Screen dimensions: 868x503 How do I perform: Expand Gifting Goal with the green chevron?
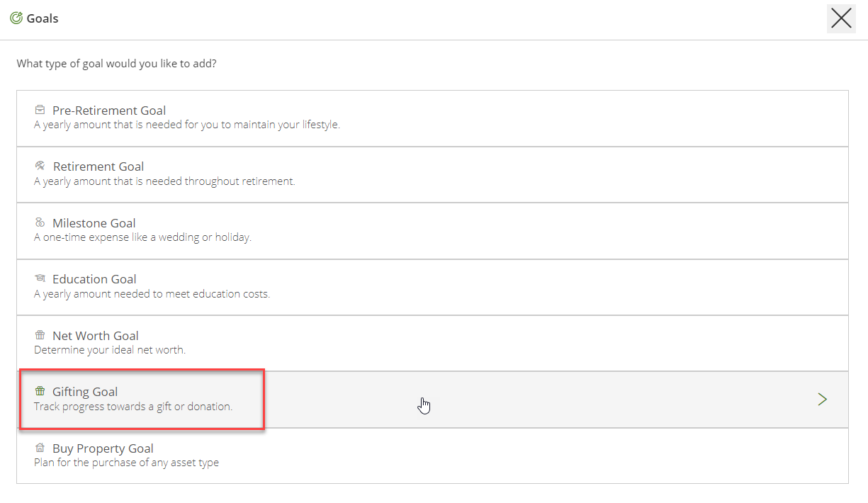[x=822, y=400]
